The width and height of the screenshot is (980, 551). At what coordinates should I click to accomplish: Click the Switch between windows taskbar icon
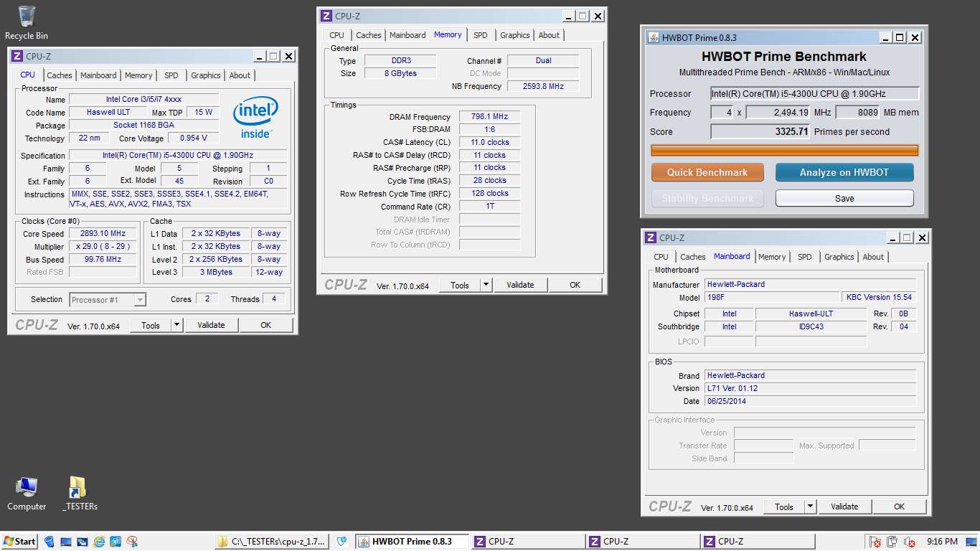coord(83,542)
